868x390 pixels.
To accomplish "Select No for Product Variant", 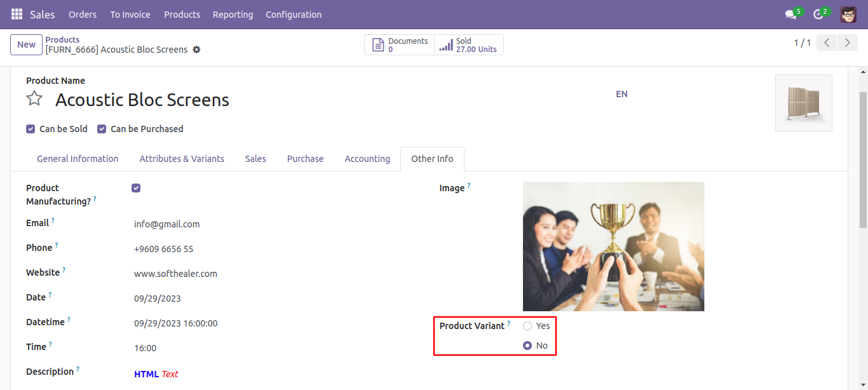I will coord(527,346).
